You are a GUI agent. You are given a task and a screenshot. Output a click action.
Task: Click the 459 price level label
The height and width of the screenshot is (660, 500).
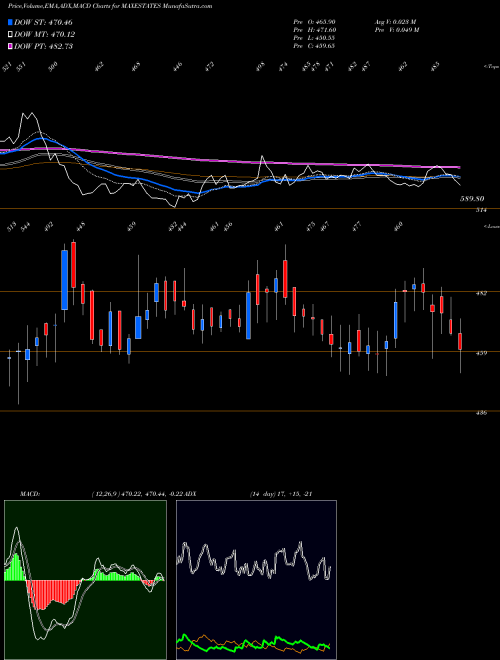[481, 353]
